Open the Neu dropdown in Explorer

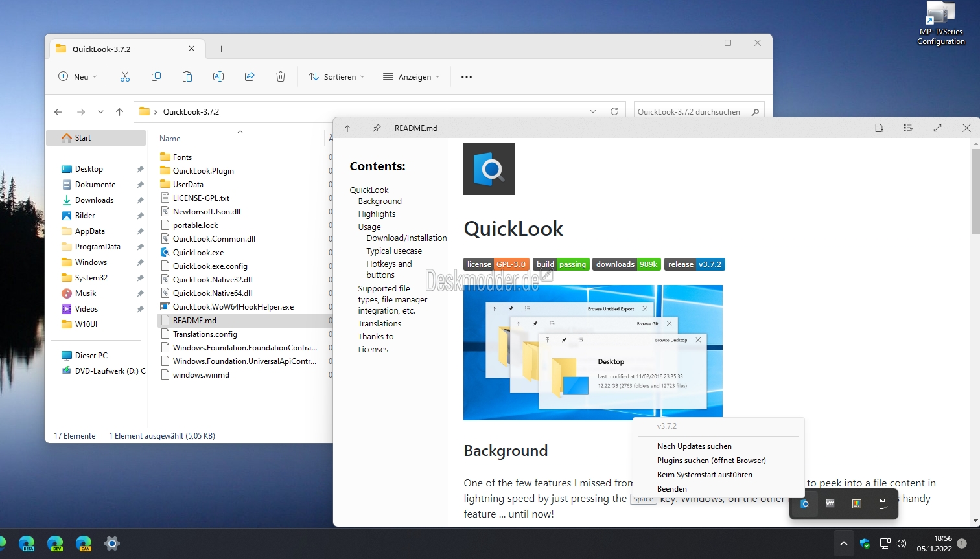[78, 76]
